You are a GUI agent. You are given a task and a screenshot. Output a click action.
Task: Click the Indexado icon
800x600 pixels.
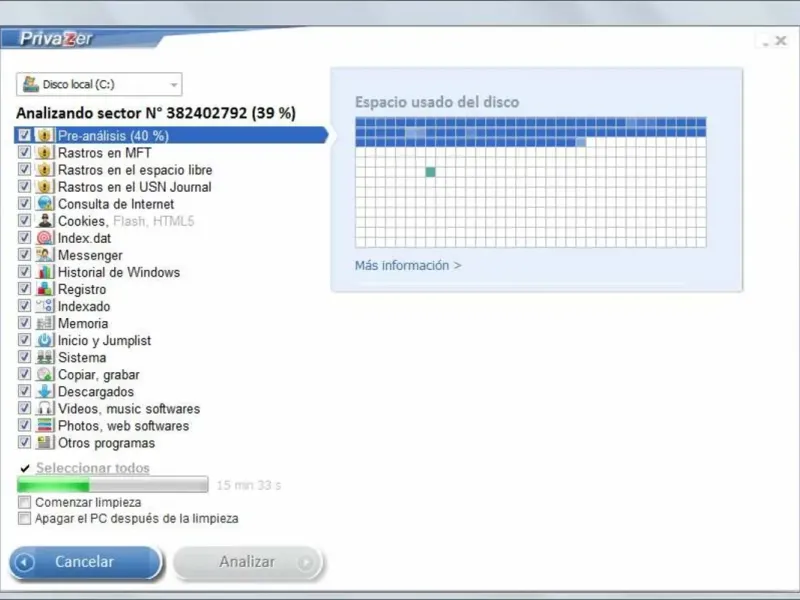tap(44, 306)
